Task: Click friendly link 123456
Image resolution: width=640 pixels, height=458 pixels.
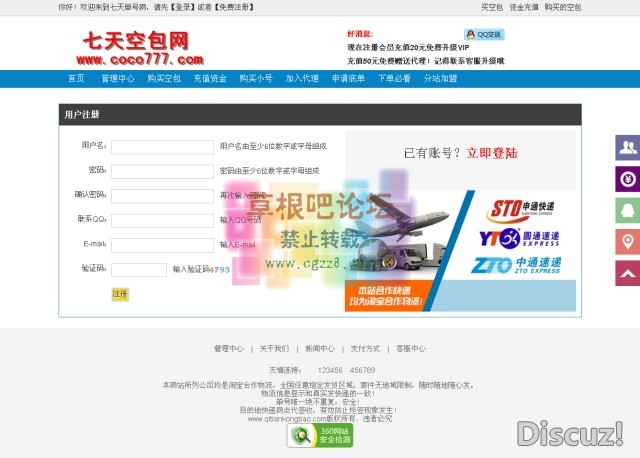Action: coord(330,370)
